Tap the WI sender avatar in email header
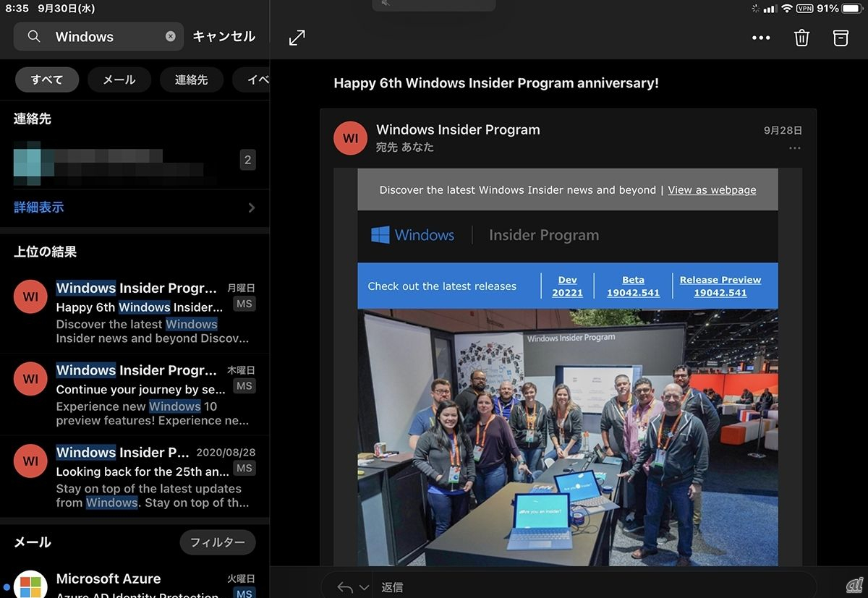The width and height of the screenshot is (868, 598). coord(351,138)
